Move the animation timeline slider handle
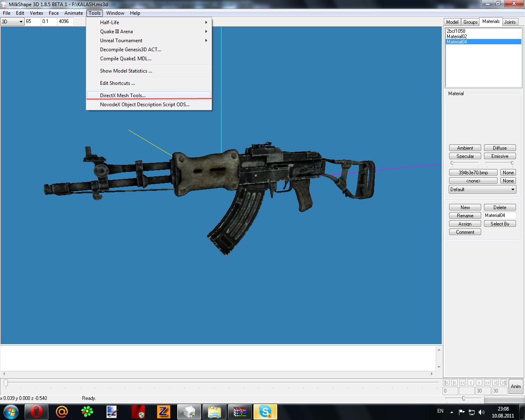This screenshot has width=525, height=420. (x=6, y=383)
